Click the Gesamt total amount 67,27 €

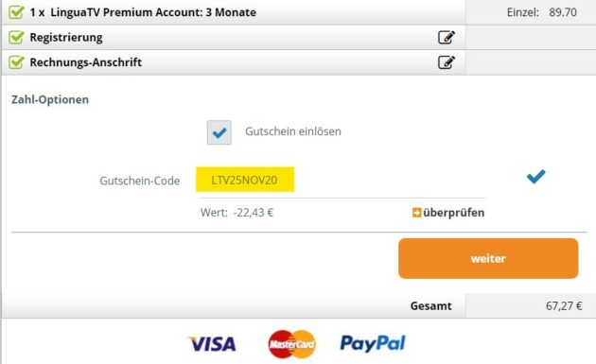[564, 306]
